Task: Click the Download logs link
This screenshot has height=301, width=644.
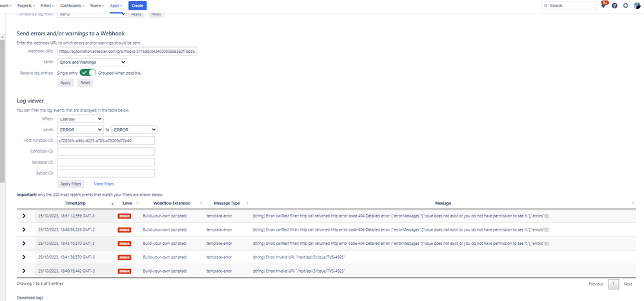Action: pyautogui.click(x=30, y=298)
